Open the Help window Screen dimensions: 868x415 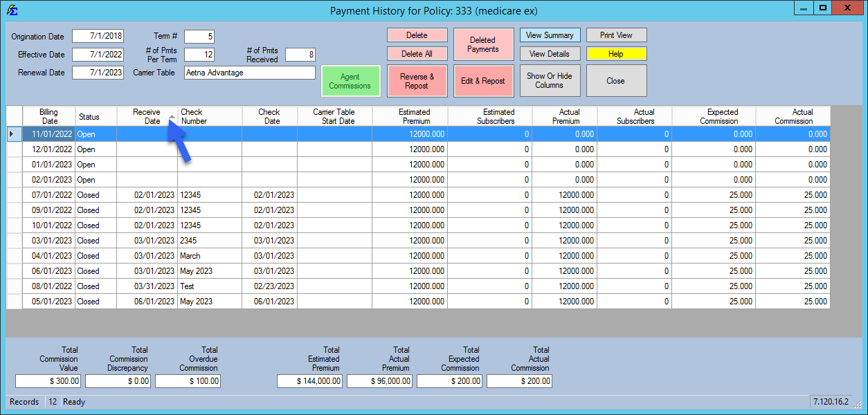tap(615, 53)
